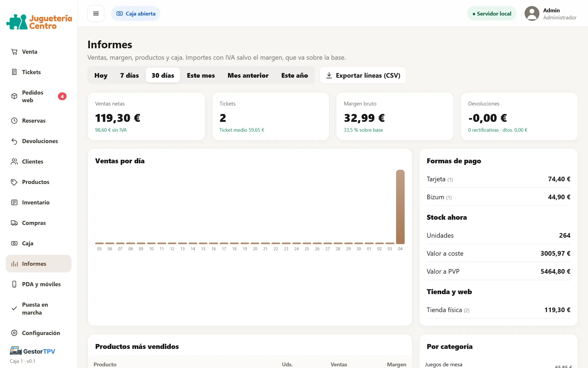Open the Clientes people icon
The height and width of the screenshot is (368, 588).
pos(14,162)
